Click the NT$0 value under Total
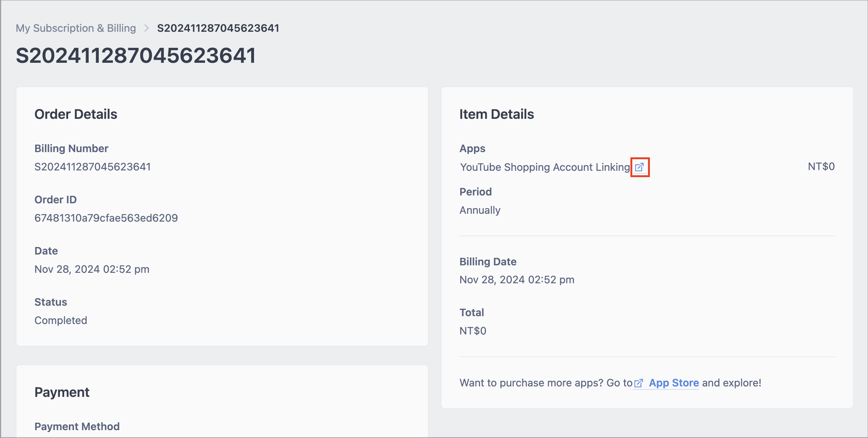 [x=473, y=331]
